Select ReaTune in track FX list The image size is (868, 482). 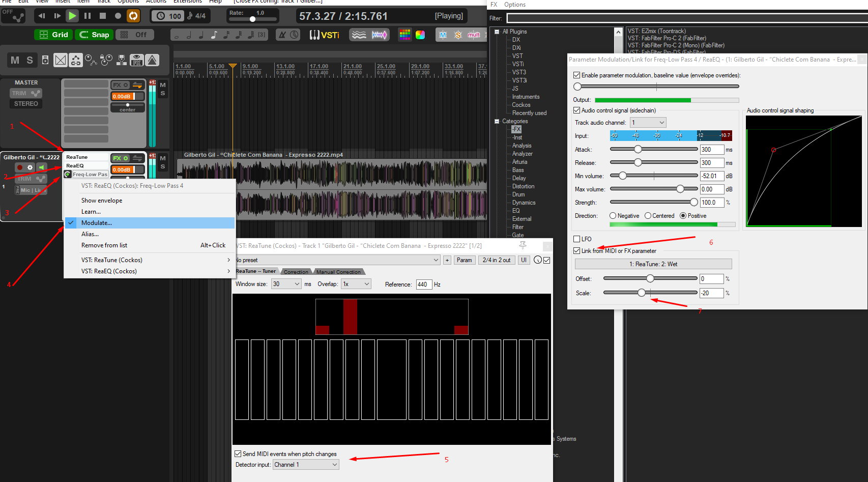86,157
